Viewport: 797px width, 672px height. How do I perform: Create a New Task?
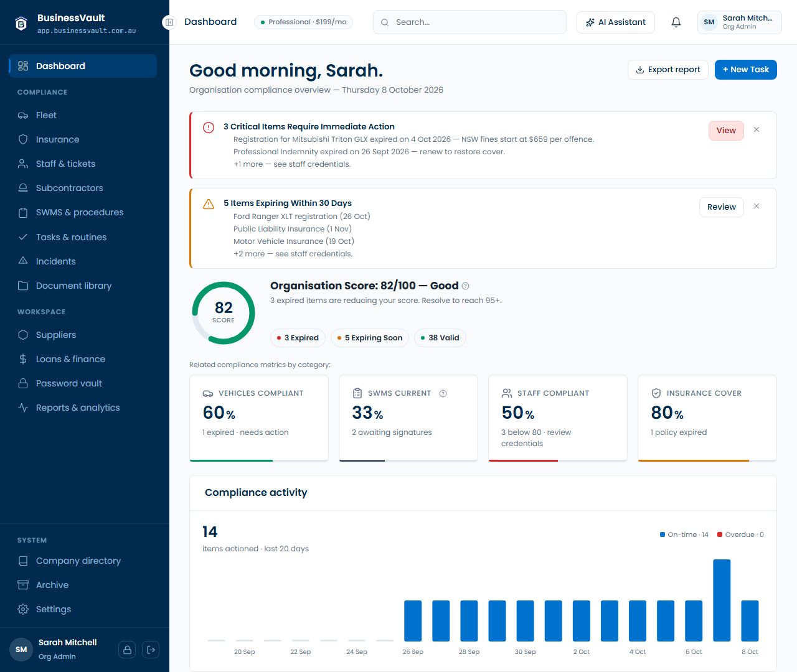[x=746, y=70]
